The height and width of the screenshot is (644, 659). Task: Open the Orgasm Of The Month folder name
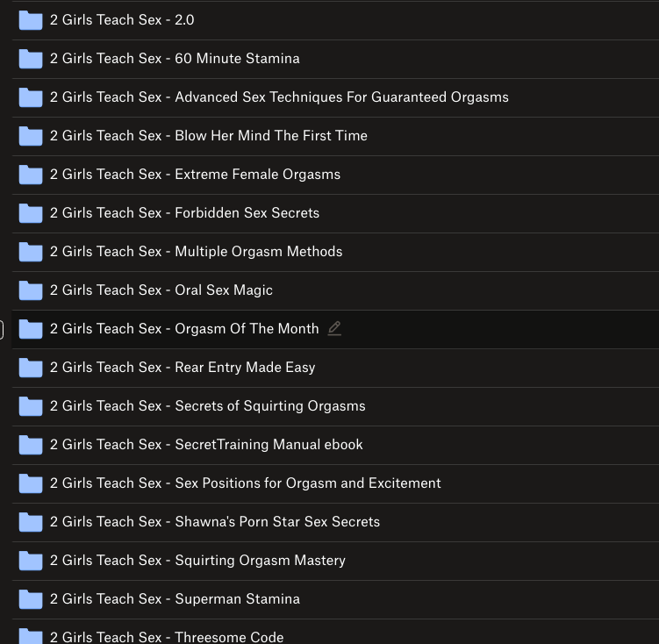click(184, 329)
